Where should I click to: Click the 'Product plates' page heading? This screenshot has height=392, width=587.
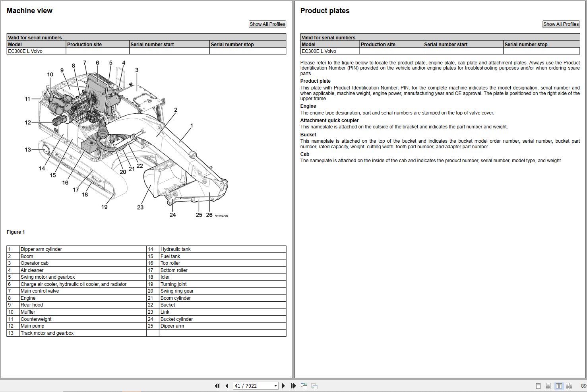click(x=325, y=11)
